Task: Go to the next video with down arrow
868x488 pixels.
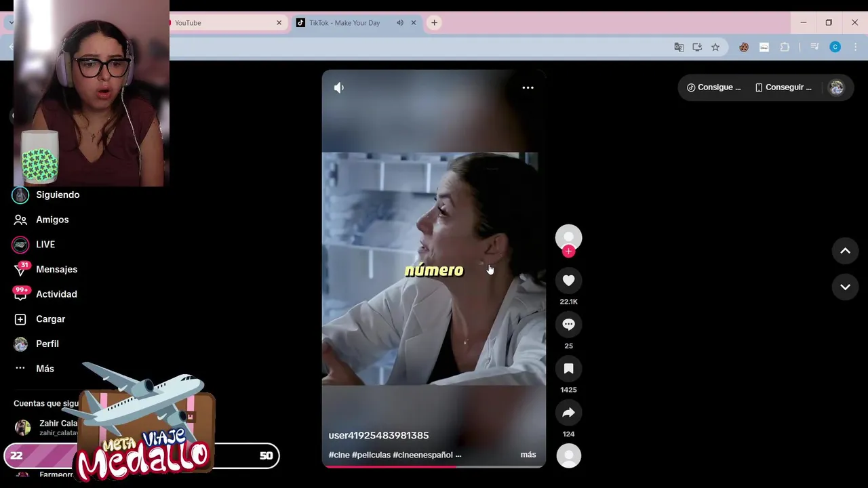Action: click(x=845, y=287)
